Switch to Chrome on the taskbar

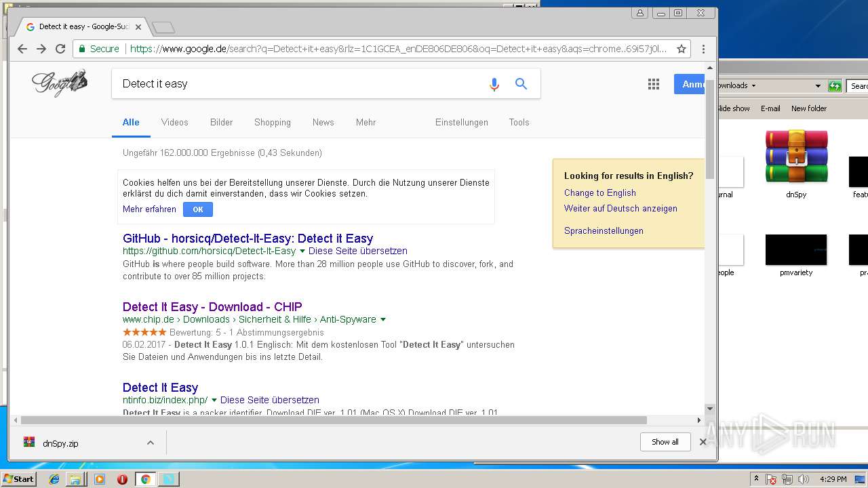coord(145,479)
